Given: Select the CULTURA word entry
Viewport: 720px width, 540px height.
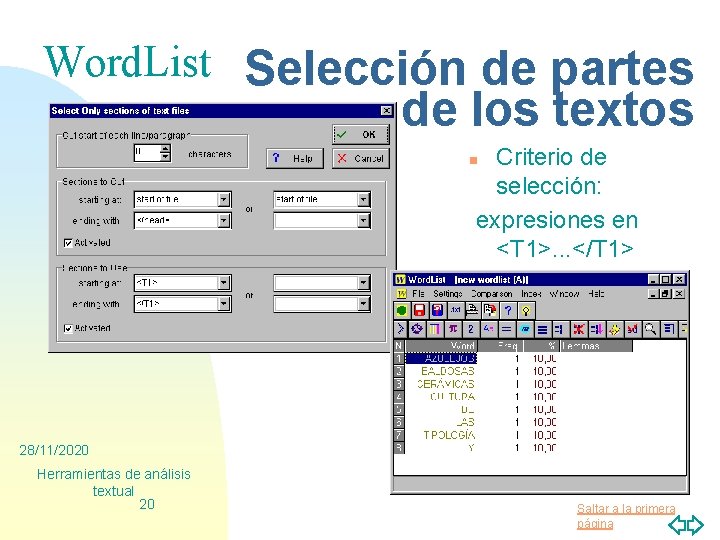Looking at the screenshot, I should pos(452,397).
